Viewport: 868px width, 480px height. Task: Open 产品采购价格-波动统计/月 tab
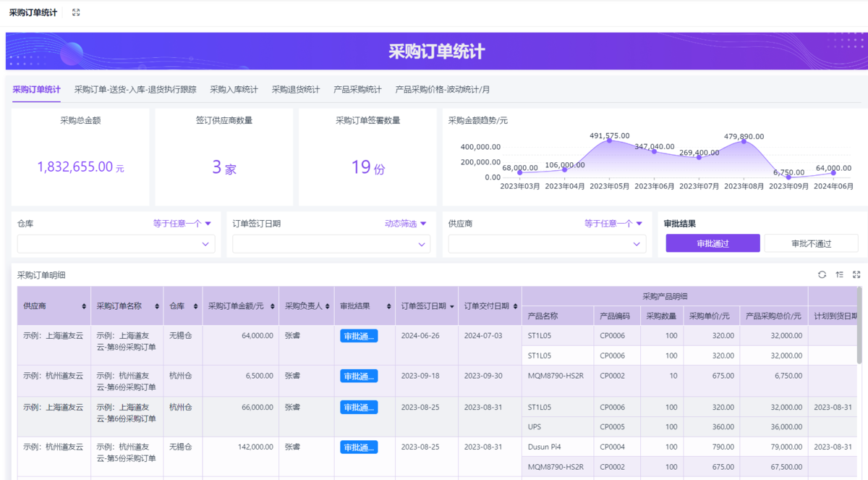click(x=442, y=90)
